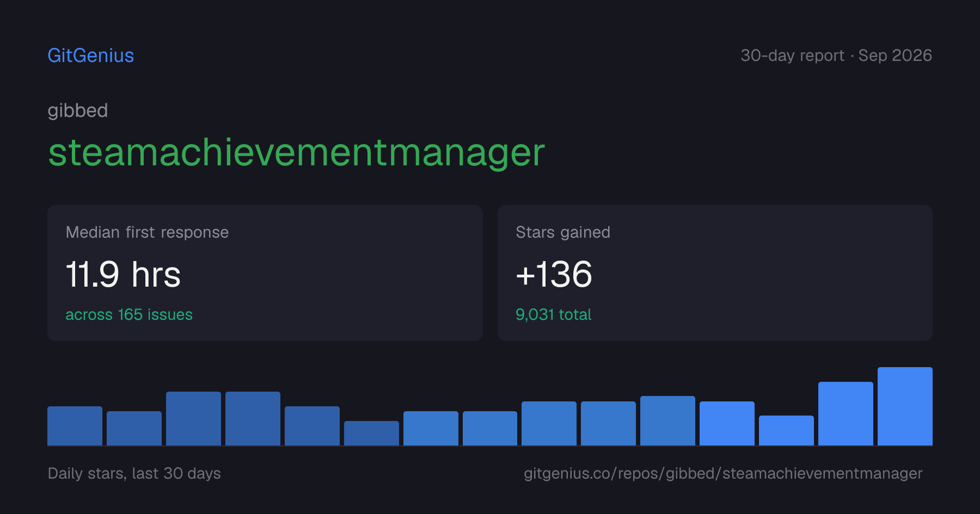Click the tallest last bar in chart
The width and height of the screenshot is (980, 514).
(905, 406)
